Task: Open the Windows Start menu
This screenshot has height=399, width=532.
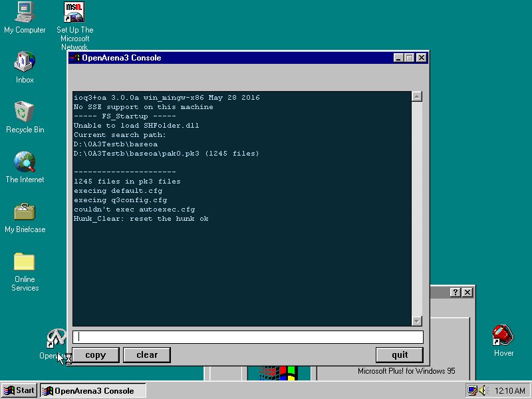Action: 19,390
